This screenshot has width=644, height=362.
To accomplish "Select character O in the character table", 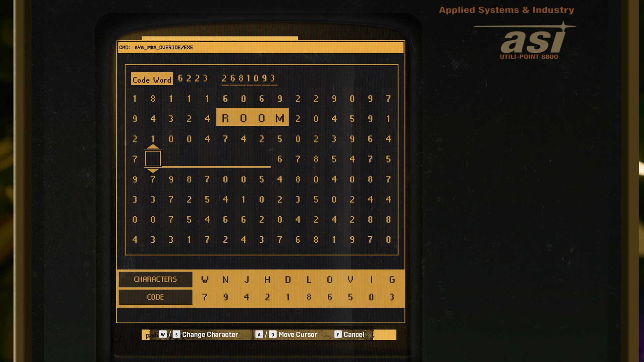I will click(x=329, y=279).
